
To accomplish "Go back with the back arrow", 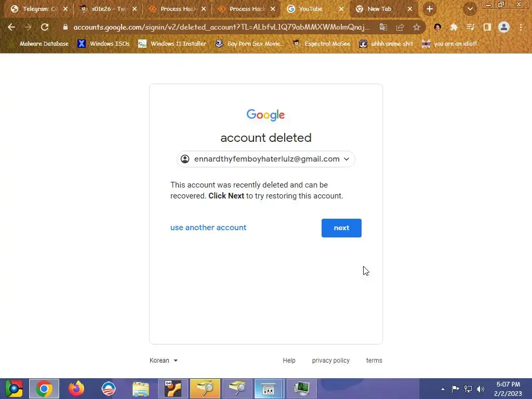I will 11,27.
